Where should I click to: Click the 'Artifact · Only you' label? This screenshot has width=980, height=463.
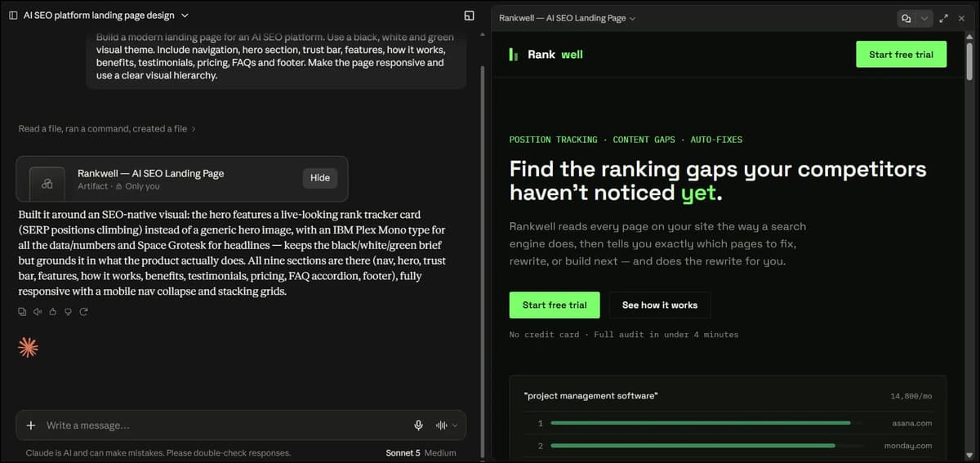pos(118,186)
